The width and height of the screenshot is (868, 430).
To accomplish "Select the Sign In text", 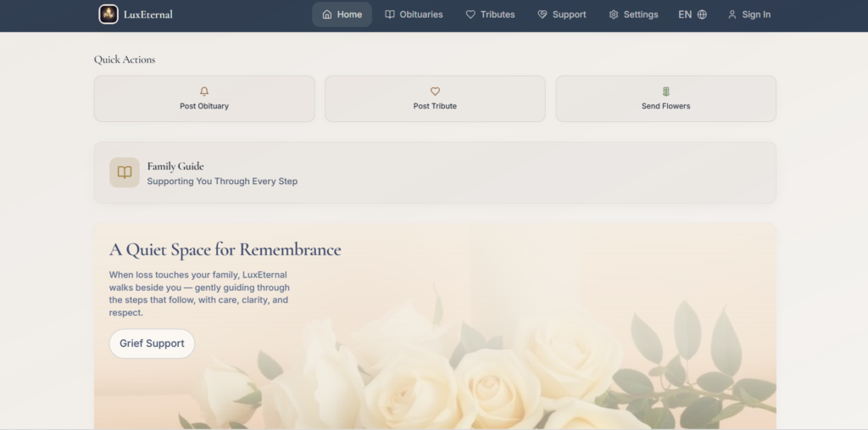I will (756, 14).
